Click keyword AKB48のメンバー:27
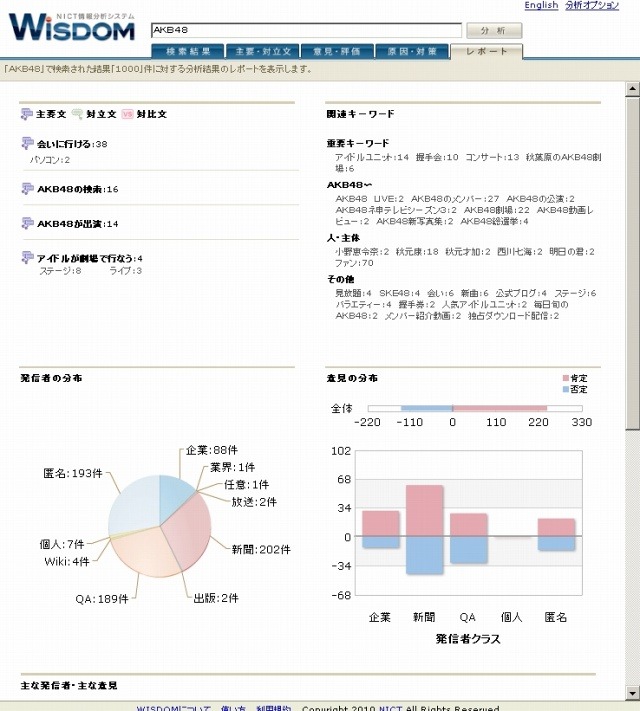This screenshot has width=640, height=711. pyautogui.click(x=455, y=199)
